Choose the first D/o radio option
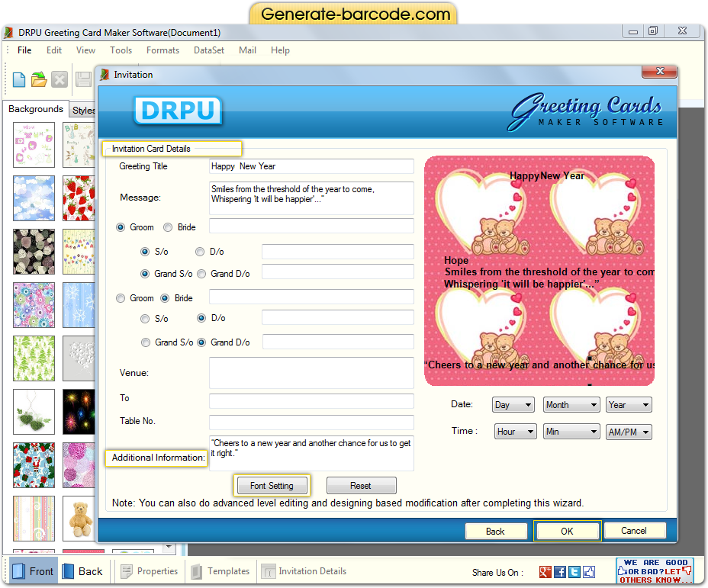The height and width of the screenshot is (588, 708). (200, 252)
